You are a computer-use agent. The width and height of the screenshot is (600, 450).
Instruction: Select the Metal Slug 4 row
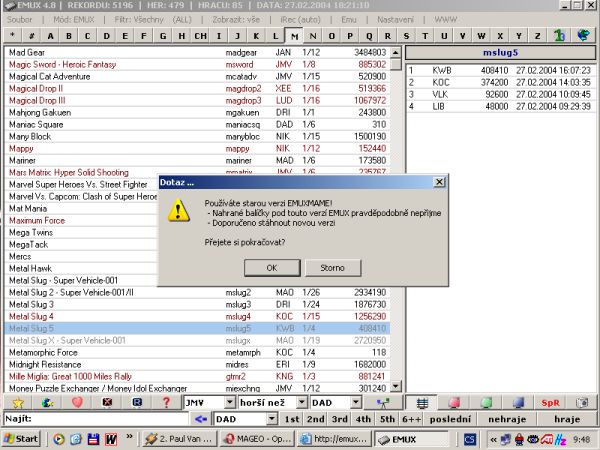coord(197,316)
